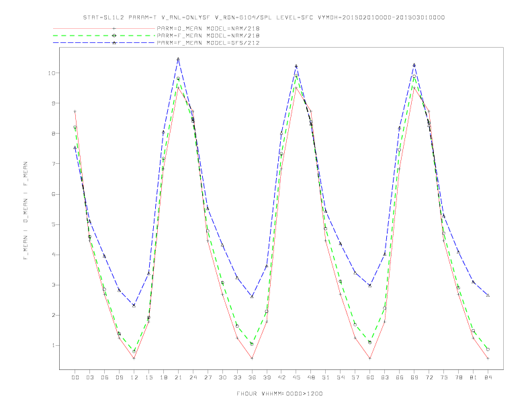Click x-axis tick label '09'
This screenshot has width=532, height=411.
pyautogui.click(x=119, y=377)
